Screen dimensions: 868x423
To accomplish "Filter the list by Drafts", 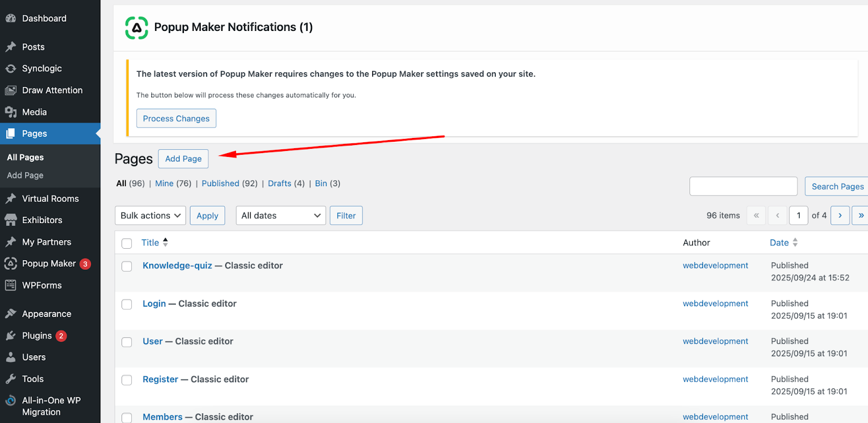I will tap(279, 184).
